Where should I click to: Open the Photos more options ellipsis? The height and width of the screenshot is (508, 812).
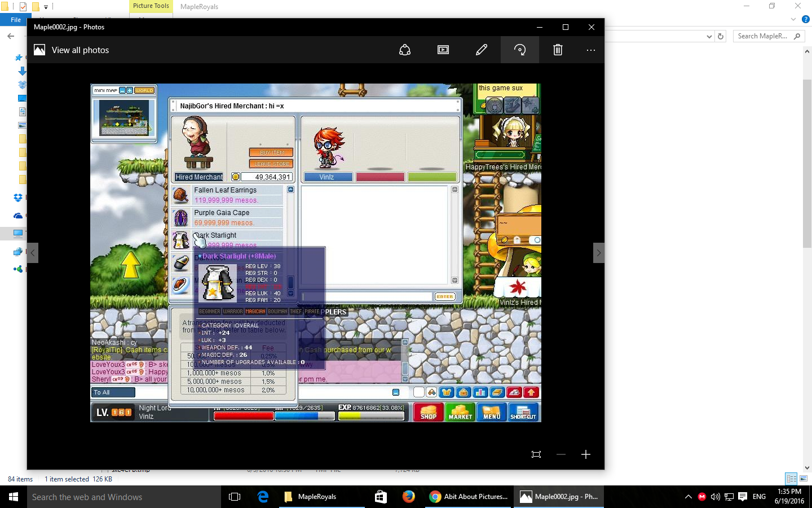590,50
